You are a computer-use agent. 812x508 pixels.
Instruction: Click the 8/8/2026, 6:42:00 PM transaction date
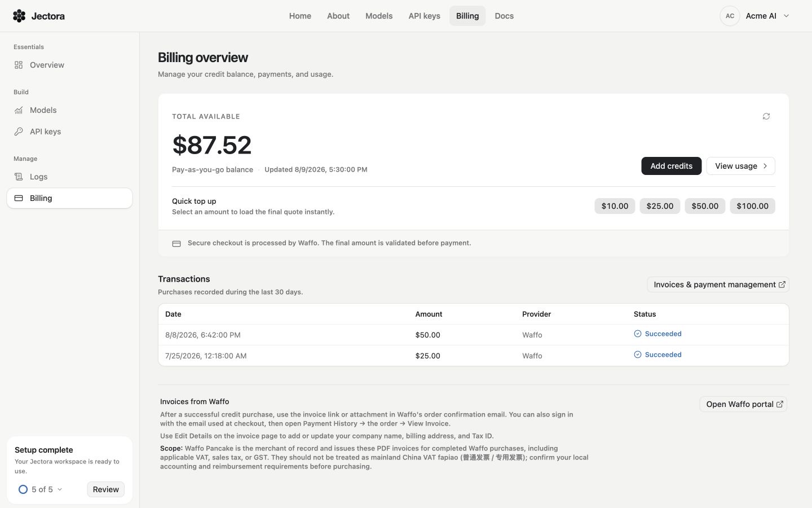coord(203,335)
